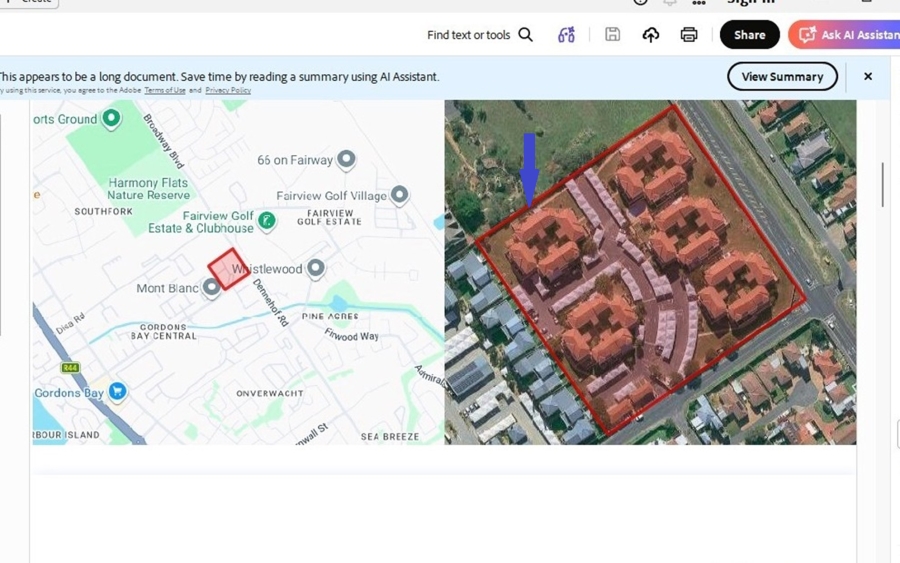
Task: Select the Fairview Golf Village map pin
Action: click(x=399, y=195)
